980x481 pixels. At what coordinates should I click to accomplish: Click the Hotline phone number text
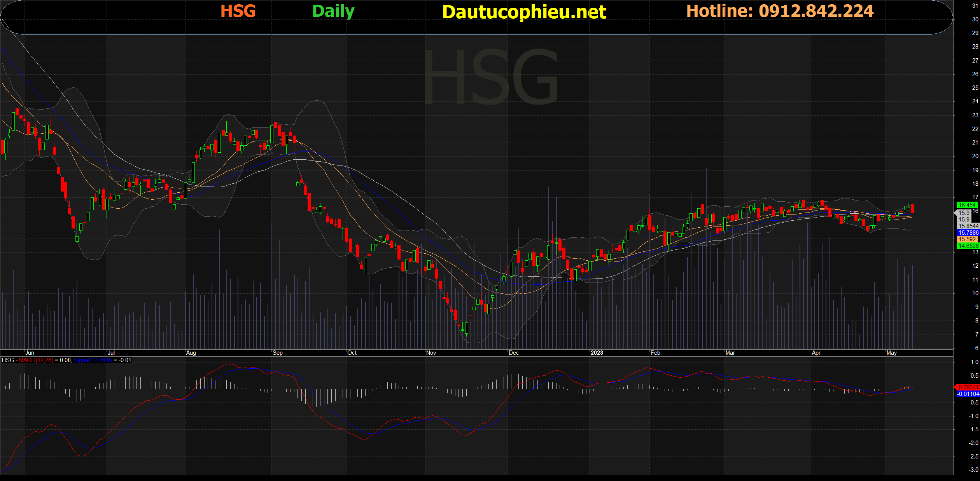[x=780, y=11]
